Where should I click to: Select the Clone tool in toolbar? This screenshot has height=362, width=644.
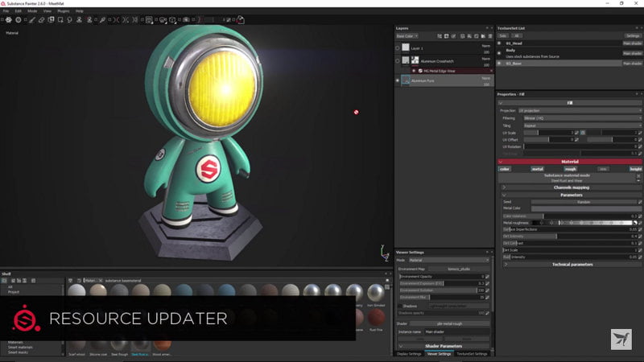[x=79, y=19]
